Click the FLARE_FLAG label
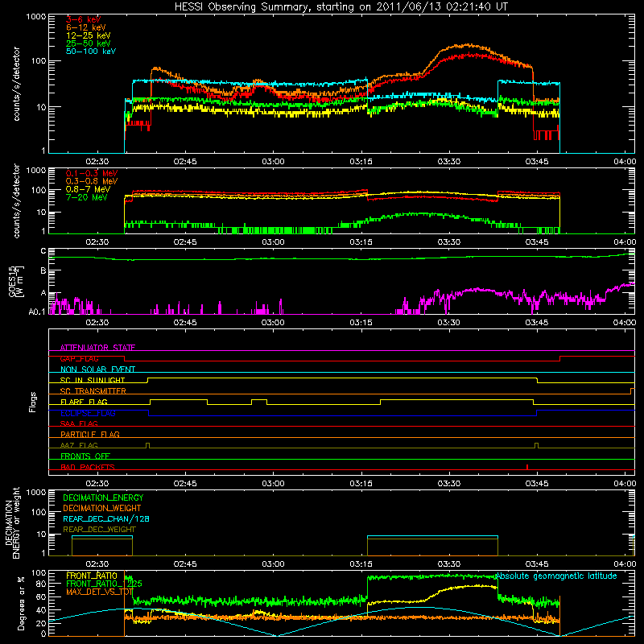 [84, 402]
